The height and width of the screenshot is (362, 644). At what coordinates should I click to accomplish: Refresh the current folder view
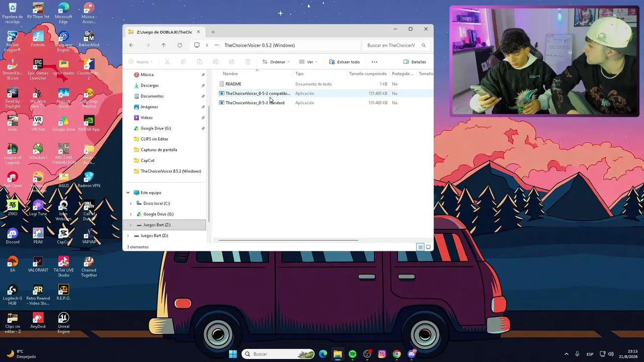pyautogui.click(x=180, y=45)
